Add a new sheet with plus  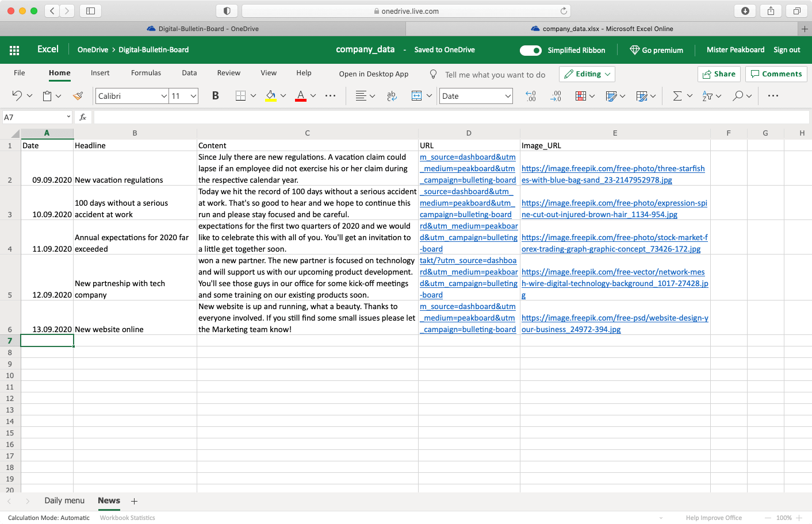coord(134,501)
